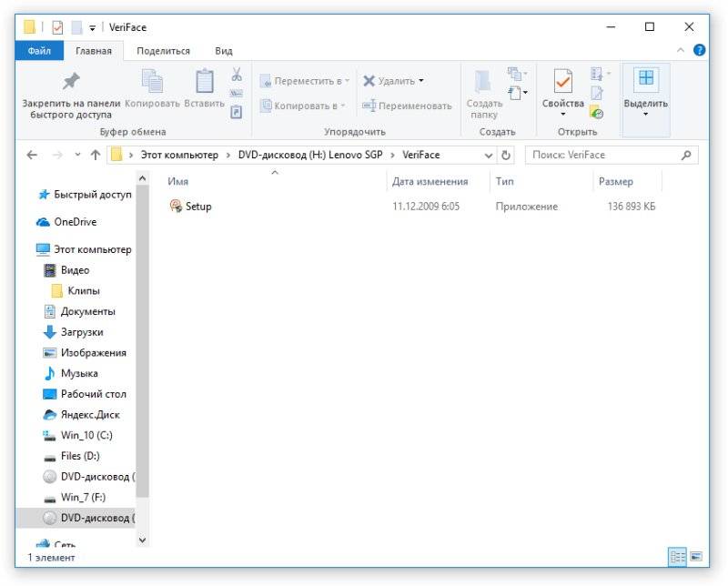The width and height of the screenshot is (728, 586).
Task: Click the Поиск: VeriFace search field
Action: [x=611, y=155]
